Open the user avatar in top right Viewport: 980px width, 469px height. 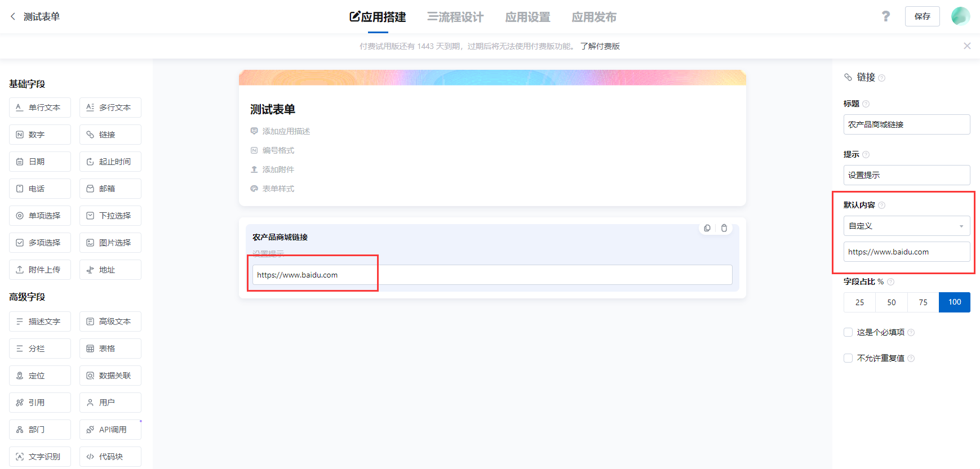pyautogui.click(x=960, y=16)
